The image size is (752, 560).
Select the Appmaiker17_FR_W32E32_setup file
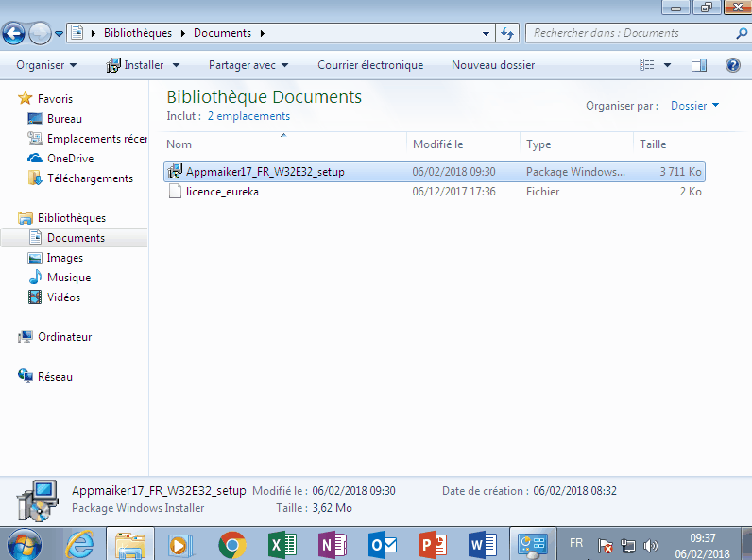point(265,172)
